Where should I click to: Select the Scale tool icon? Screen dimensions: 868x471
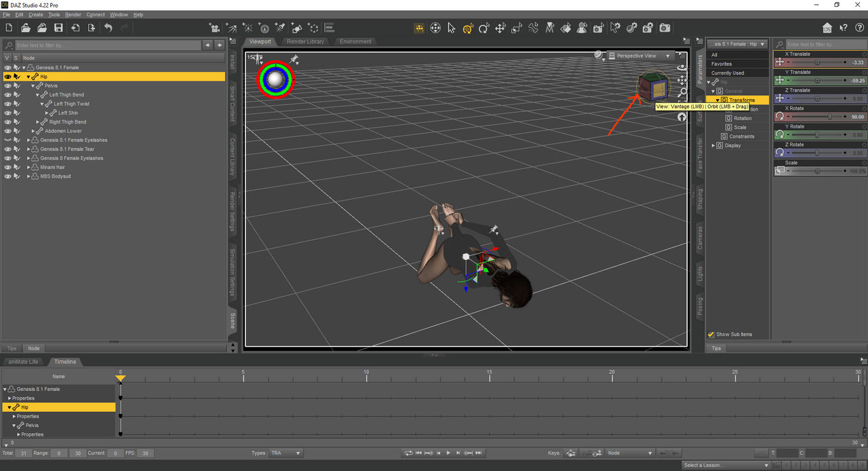[517, 28]
